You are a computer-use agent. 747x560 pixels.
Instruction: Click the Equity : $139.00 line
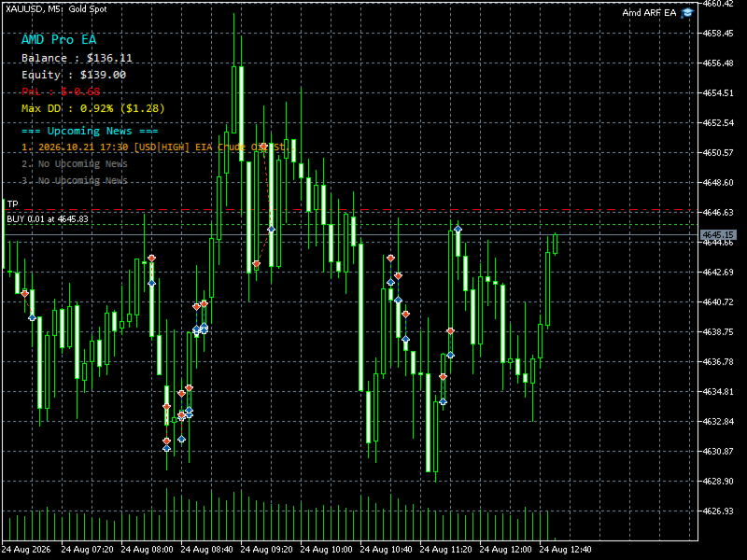click(x=74, y=75)
